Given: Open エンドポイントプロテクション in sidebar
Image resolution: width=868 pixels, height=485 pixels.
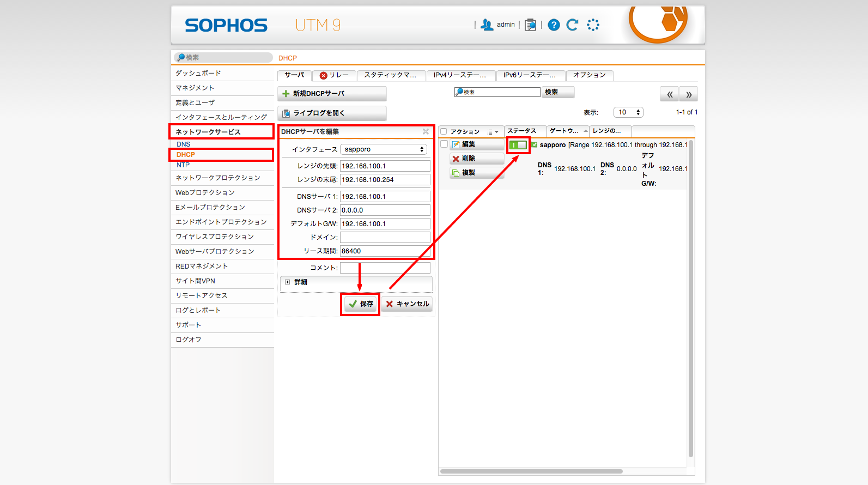Looking at the screenshot, I should coord(222,222).
